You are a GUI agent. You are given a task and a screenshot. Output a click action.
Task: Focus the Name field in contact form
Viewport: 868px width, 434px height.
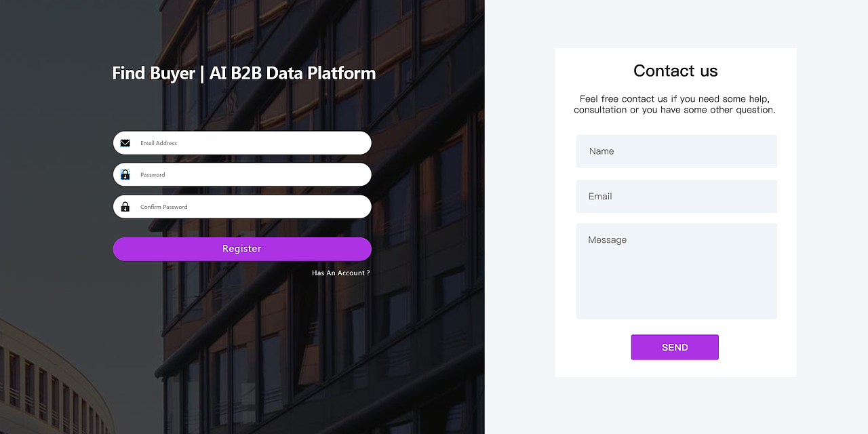pos(676,151)
